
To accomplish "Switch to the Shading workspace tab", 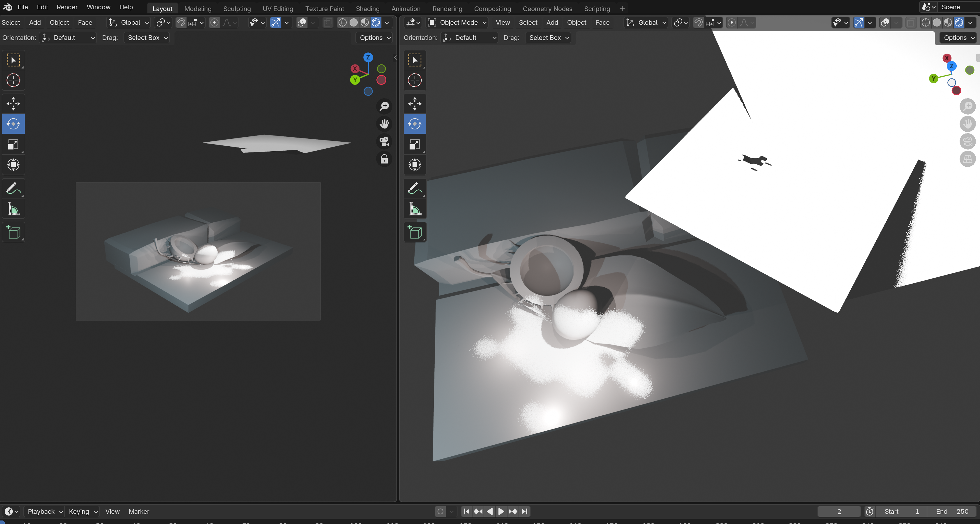I will coord(367,8).
